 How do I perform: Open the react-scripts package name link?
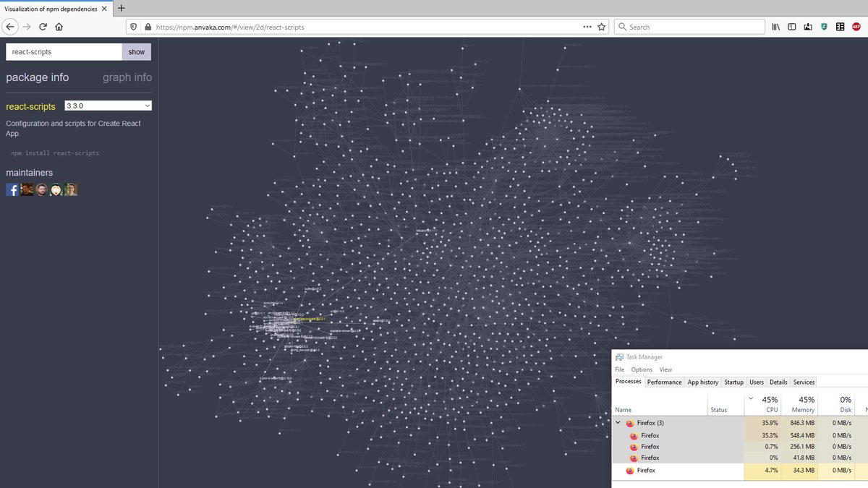[x=30, y=106]
